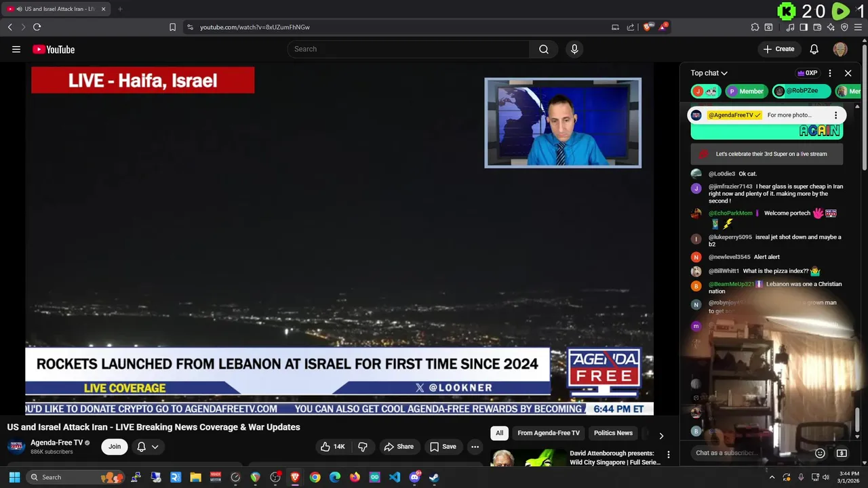
Task: Open the Brave Wallet icon
Action: pos(817,27)
